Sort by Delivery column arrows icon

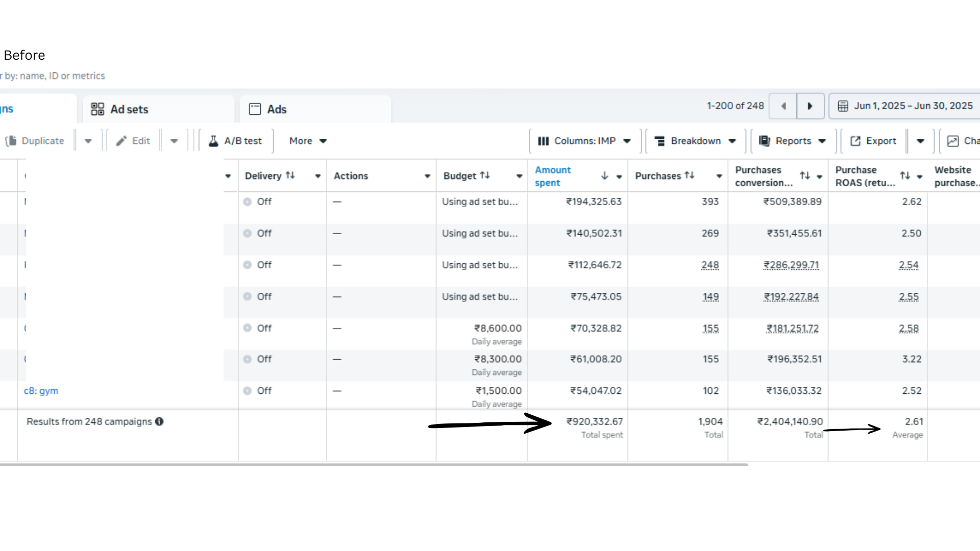[290, 175]
